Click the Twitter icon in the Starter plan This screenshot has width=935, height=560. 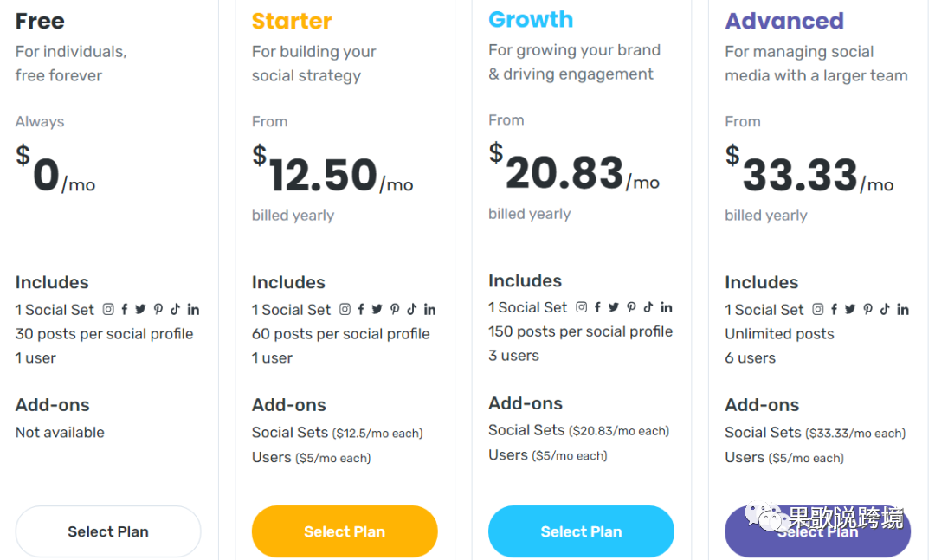377,310
